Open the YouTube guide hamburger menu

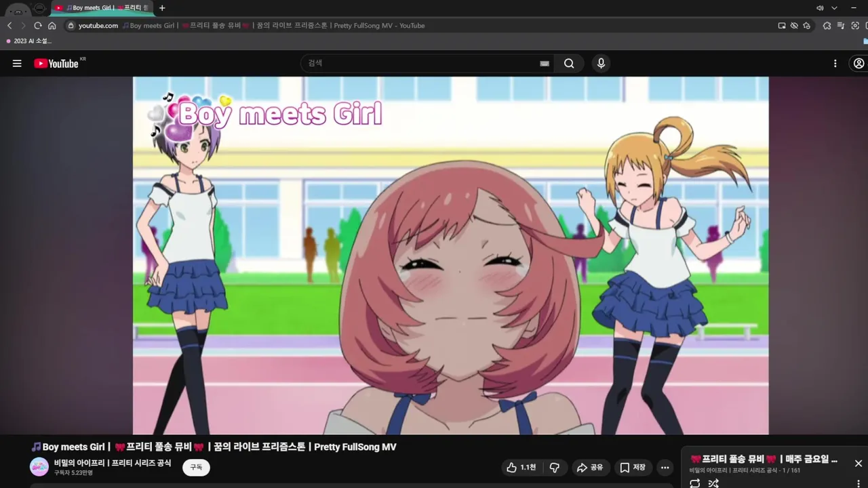17,64
